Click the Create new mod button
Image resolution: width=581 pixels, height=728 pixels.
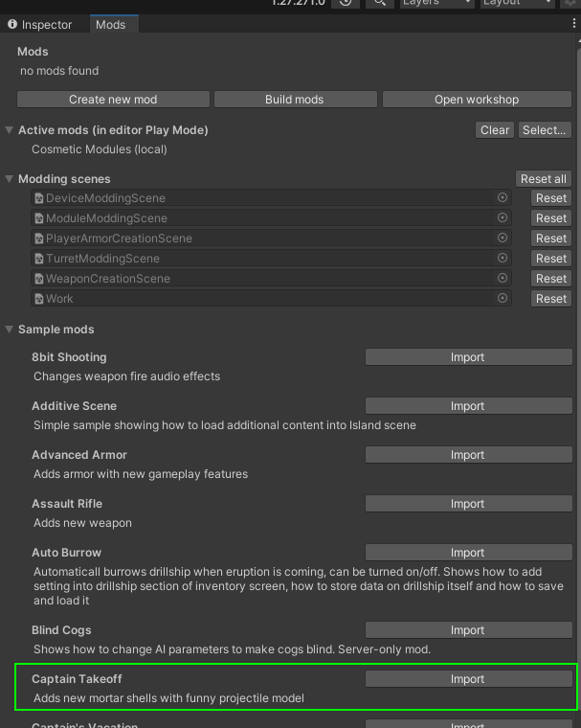(x=113, y=100)
